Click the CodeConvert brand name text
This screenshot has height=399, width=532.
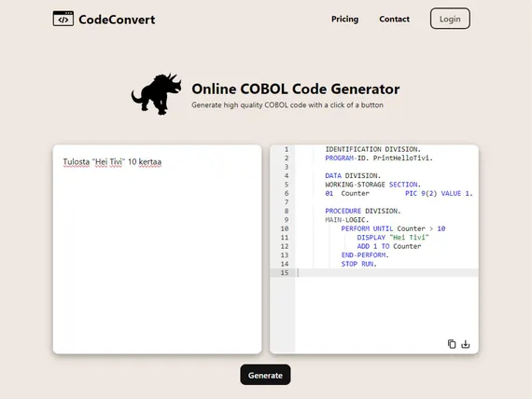(x=117, y=20)
